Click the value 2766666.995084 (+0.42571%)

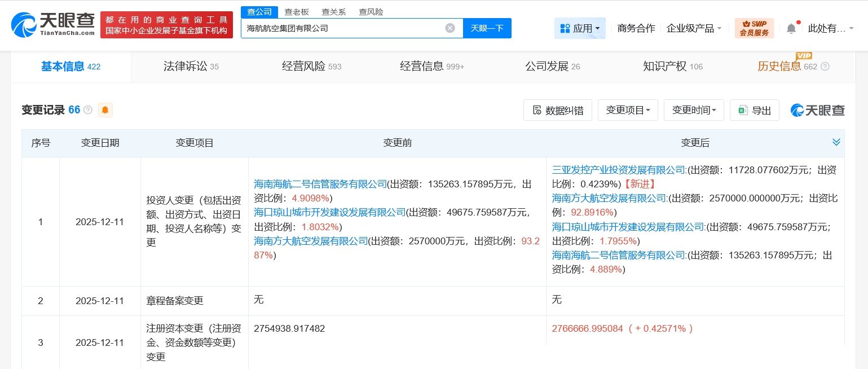622,328
